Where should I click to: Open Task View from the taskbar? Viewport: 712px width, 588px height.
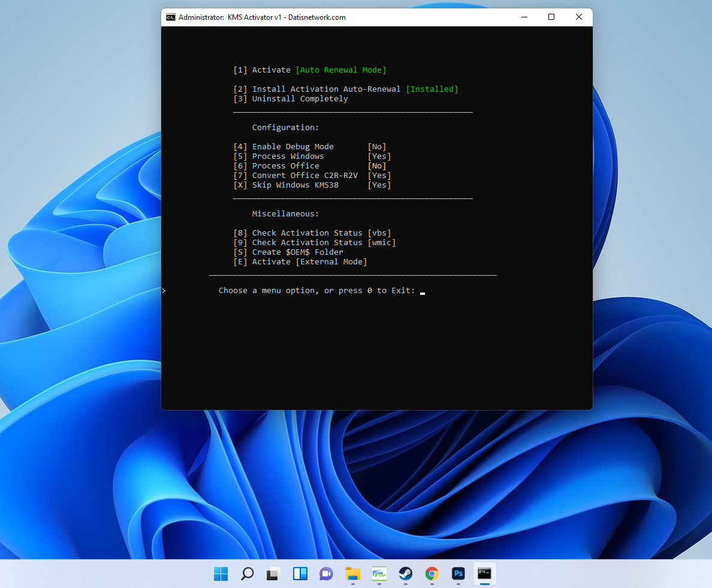click(273, 574)
